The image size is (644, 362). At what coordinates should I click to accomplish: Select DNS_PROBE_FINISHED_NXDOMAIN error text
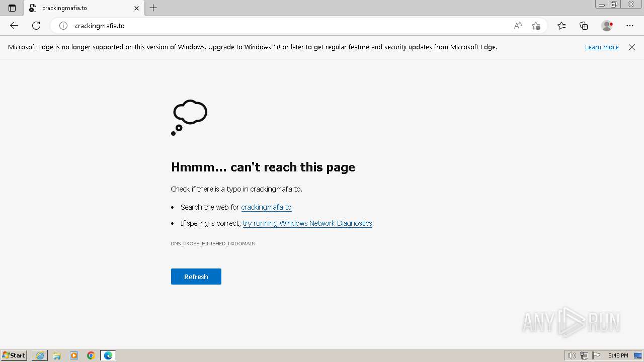pyautogui.click(x=213, y=243)
